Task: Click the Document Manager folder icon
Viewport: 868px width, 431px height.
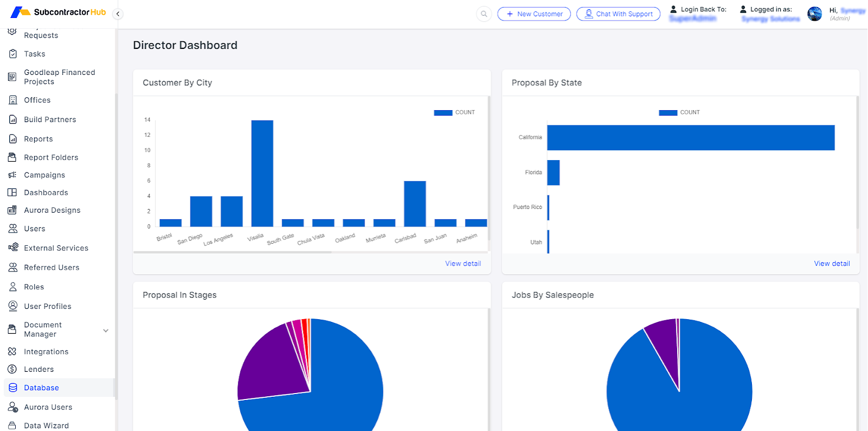Action: click(x=12, y=329)
